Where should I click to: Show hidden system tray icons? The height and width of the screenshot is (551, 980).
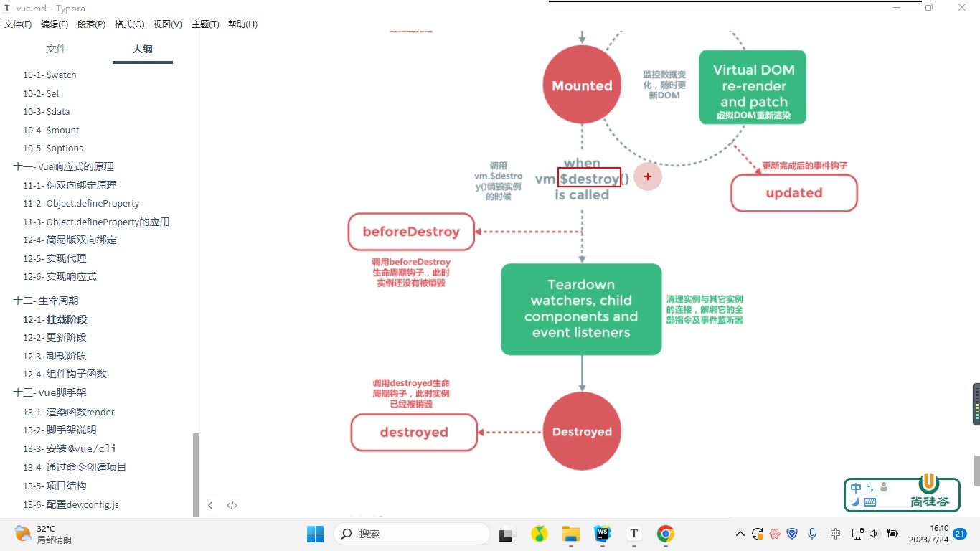point(740,534)
